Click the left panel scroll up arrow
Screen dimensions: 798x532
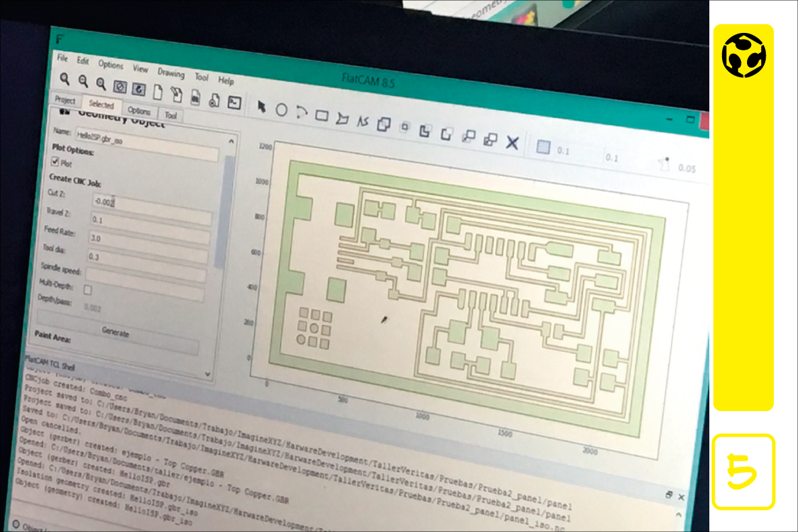pyautogui.click(x=231, y=141)
